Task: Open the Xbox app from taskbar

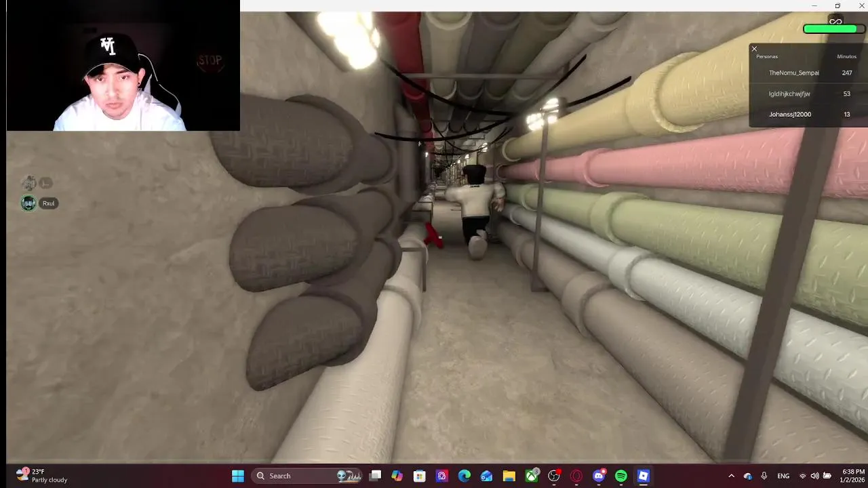Action: coord(532,476)
